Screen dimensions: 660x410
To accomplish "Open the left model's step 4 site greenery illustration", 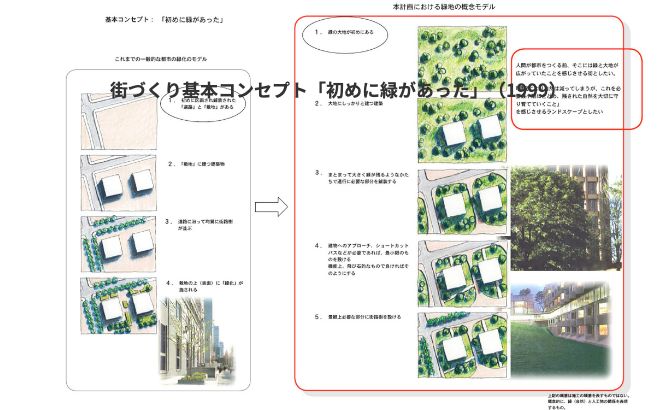I will click(x=118, y=304).
